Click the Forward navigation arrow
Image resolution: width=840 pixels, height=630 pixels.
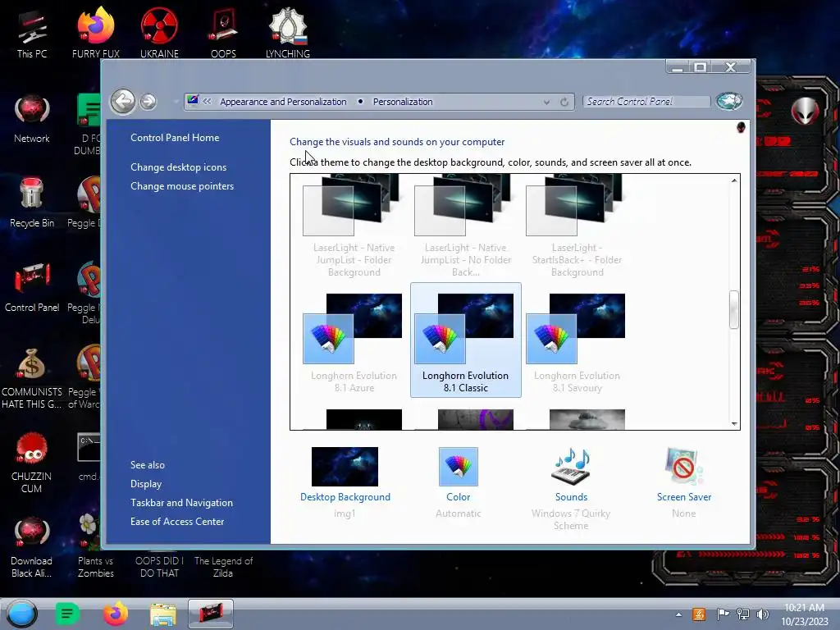pyautogui.click(x=148, y=101)
